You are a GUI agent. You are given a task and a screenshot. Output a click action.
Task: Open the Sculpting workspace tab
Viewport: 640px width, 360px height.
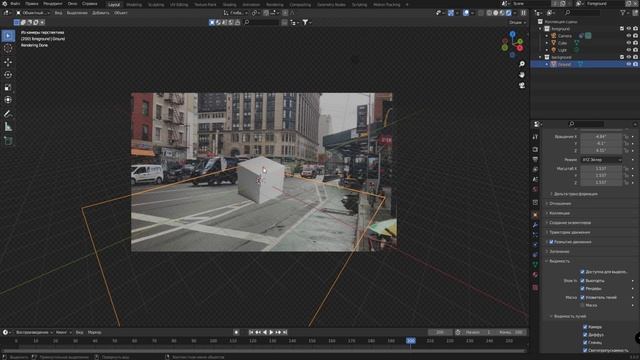(x=156, y=4)
